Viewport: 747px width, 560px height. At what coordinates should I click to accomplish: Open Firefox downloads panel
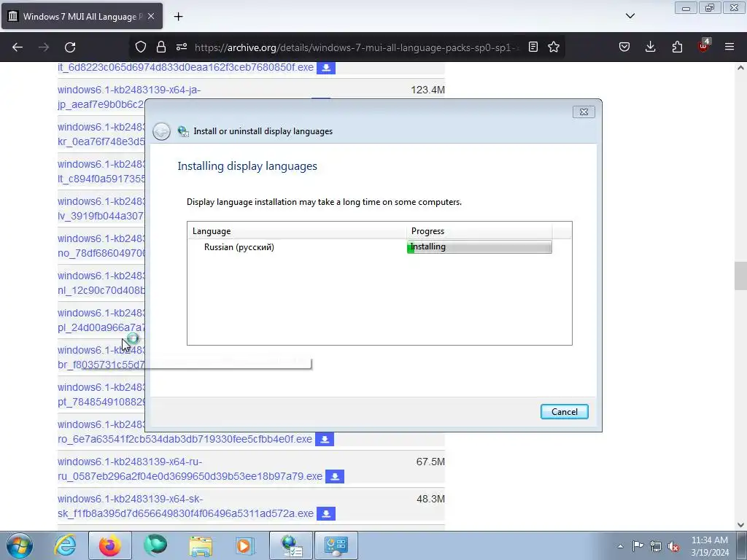coord(650,47)
